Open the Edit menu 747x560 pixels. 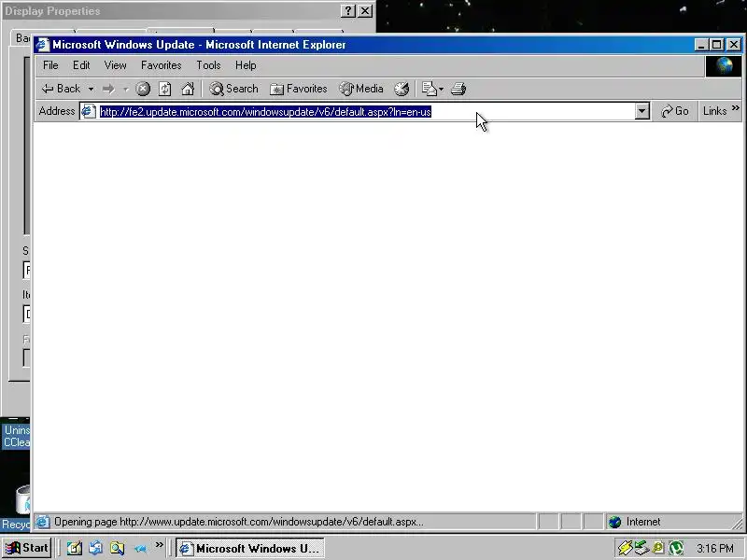click(81, 65)
